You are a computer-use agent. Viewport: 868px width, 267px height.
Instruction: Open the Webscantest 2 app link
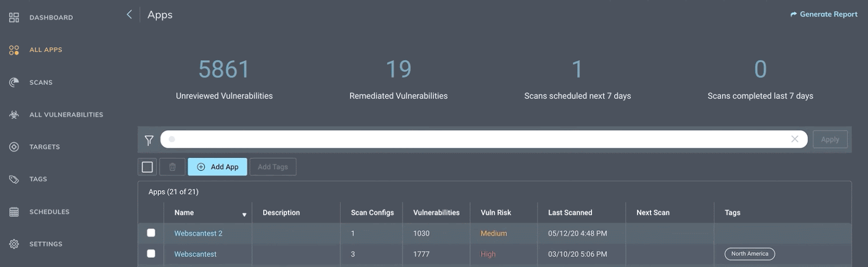(198, 233)
